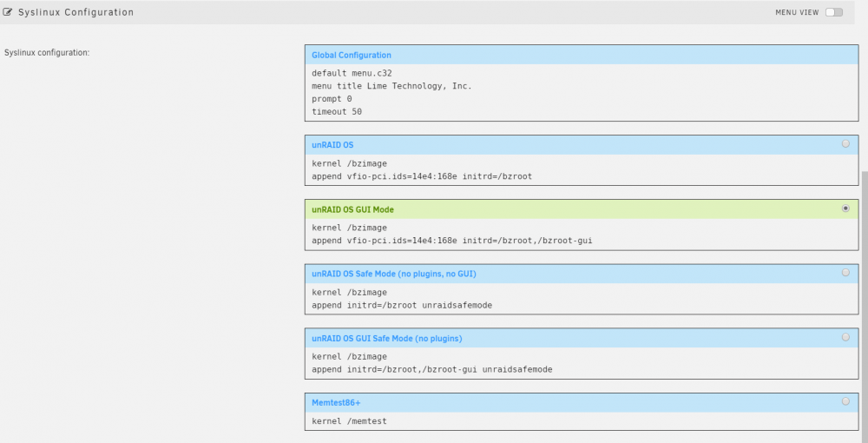Screen dimensions: 868x443
Task: Edit the unRAID OS boot entry text area
Action: [x=582, y=170]
